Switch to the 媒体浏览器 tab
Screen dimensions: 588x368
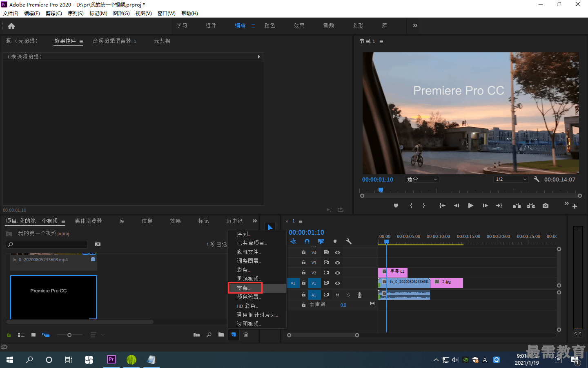[x=88, y=221]
